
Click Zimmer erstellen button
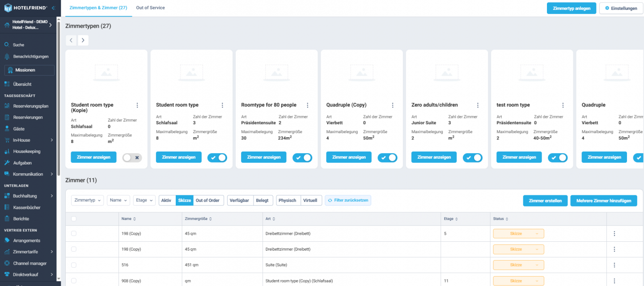coord(545,201)
